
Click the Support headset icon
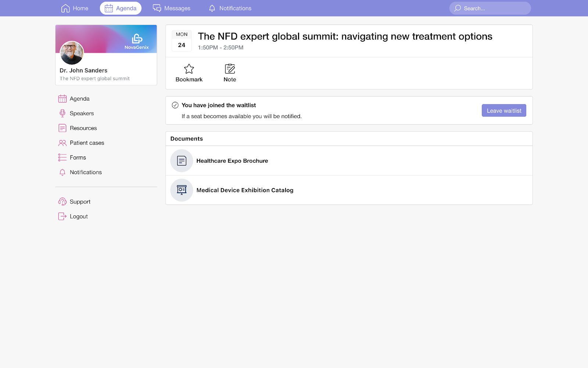tap(62, 202)
